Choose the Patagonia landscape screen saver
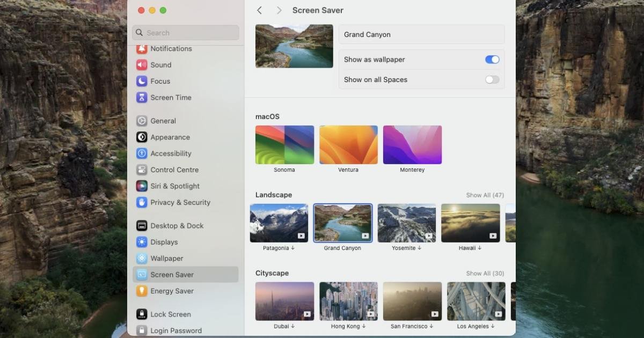The height and width of the screenshot is (338, 644). pos(279,223)
